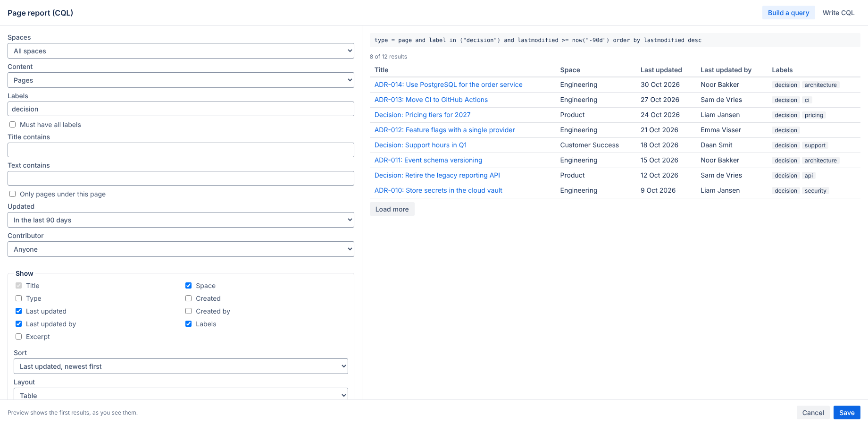This screenshot has height=425, width=868.
Task: Switch to the Build a query tab
Action: (788, 13)
